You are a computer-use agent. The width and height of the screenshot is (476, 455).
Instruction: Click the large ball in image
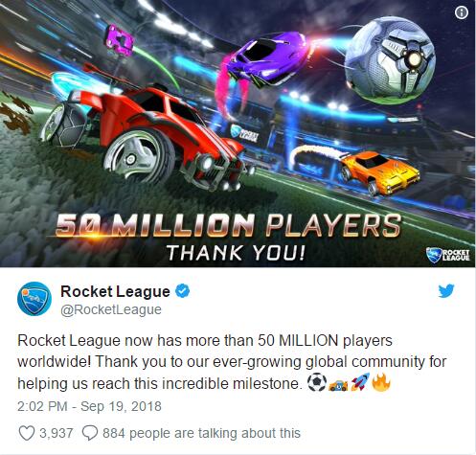point(390,60)
